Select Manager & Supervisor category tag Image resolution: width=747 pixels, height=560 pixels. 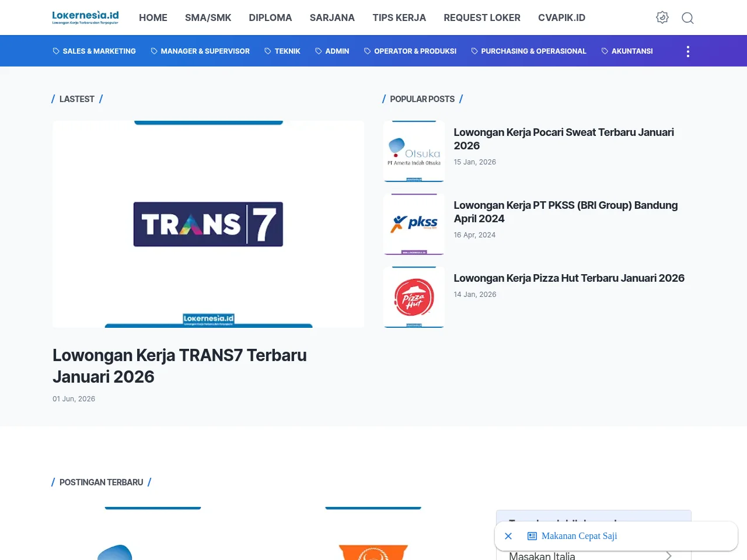tap(200, 51)
